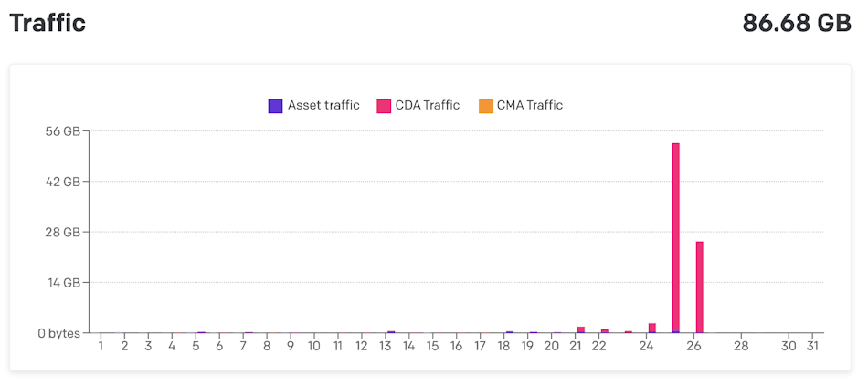
Task: Click day 1 on the x-axis
Action: click(x=101, y=347)
